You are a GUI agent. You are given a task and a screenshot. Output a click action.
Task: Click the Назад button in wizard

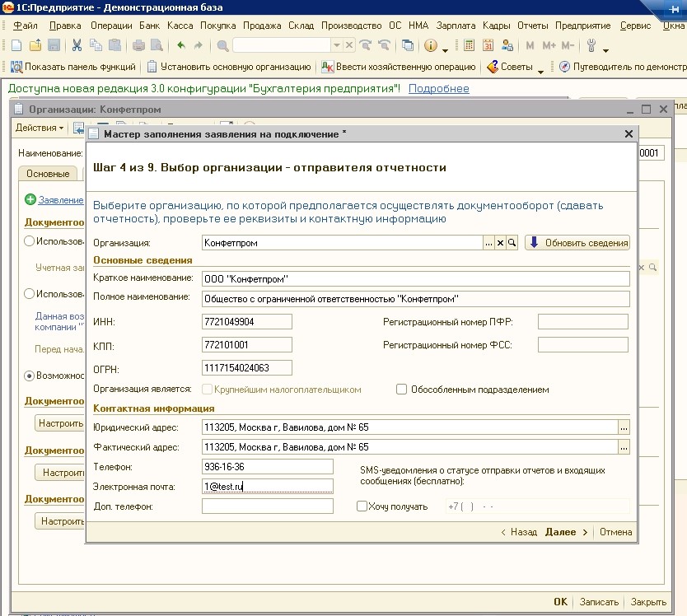pyautogui.click(x=519, y=532)
